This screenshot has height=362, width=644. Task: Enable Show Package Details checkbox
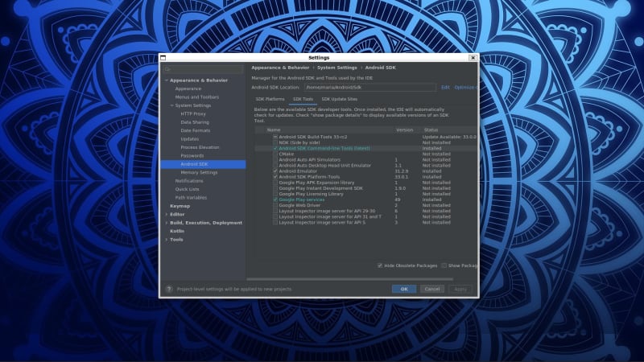pyautogui.click(x=444, y=265)
